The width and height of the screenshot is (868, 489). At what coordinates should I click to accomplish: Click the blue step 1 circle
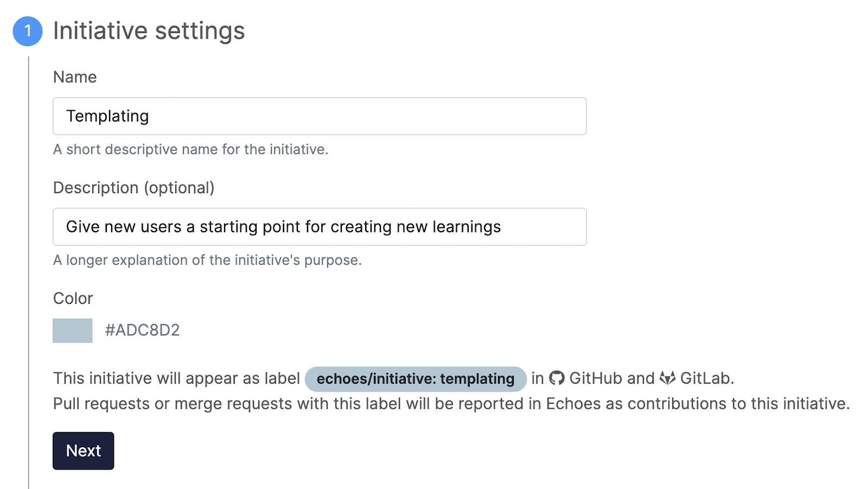tap(28, 31)
